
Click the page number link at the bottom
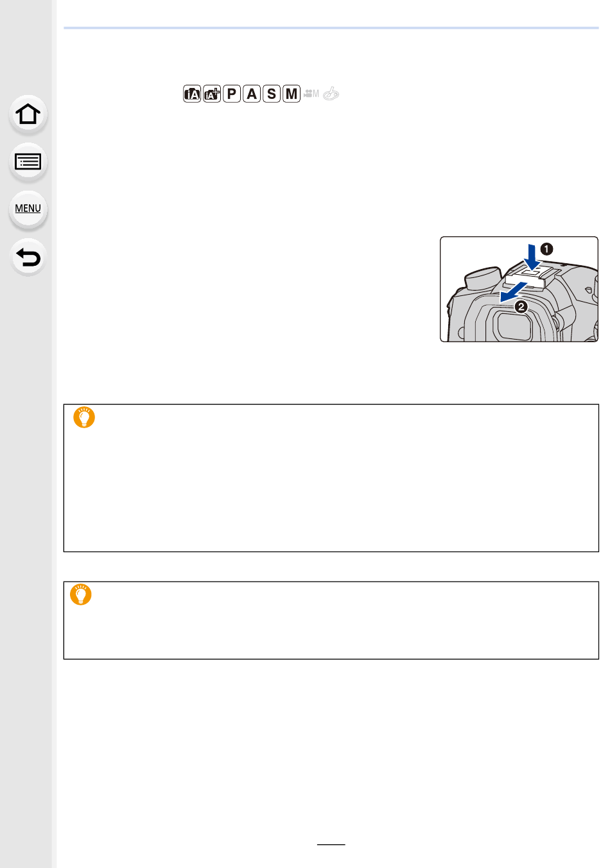pos(331,838)
